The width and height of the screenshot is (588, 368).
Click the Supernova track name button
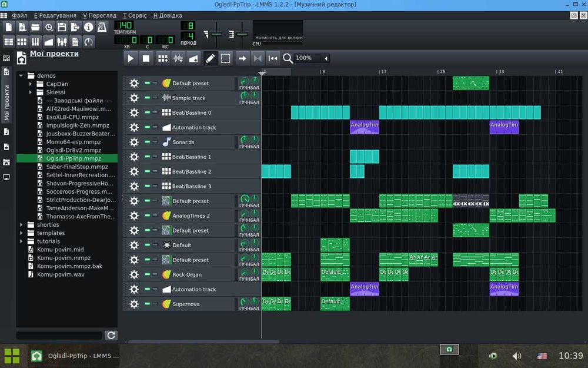[x=198, y=304]
